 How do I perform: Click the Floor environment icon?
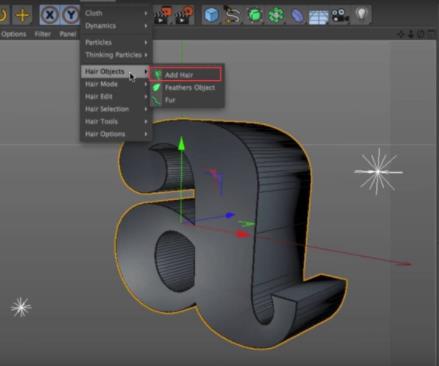tap(318, 16)
